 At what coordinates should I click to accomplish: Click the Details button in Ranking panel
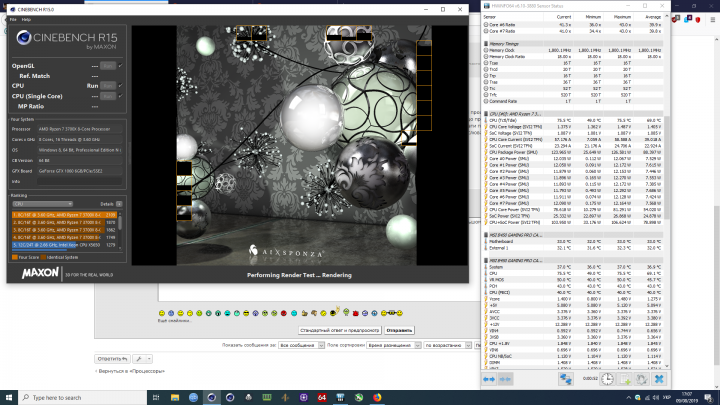119,204
